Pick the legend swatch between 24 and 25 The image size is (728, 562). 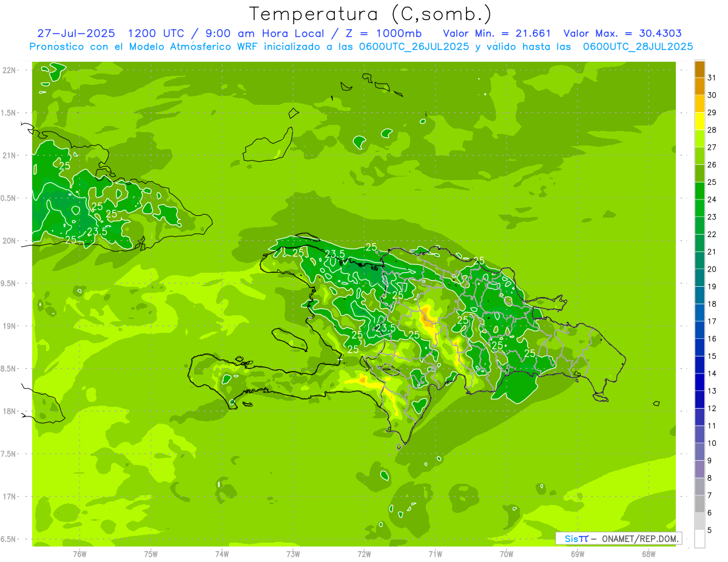[699, 191]
